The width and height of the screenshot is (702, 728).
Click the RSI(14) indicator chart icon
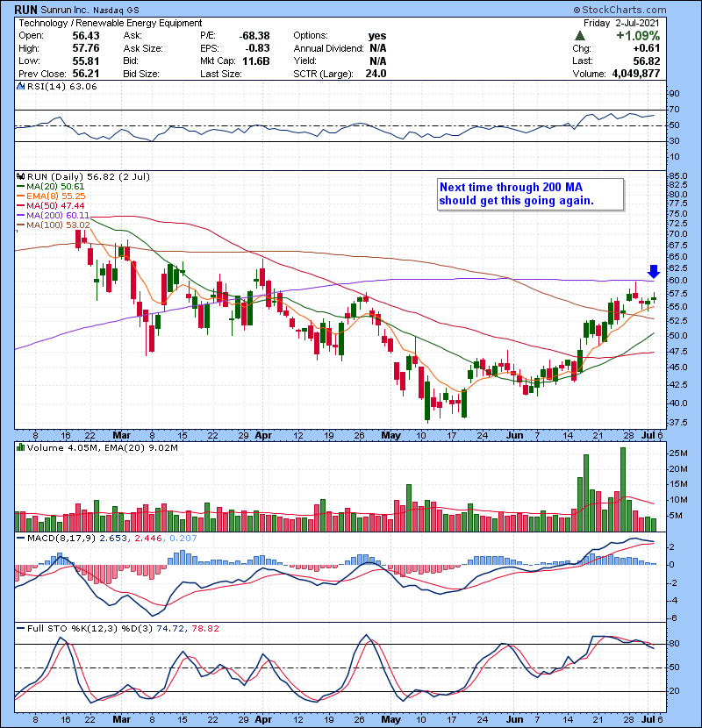point(20,86)
